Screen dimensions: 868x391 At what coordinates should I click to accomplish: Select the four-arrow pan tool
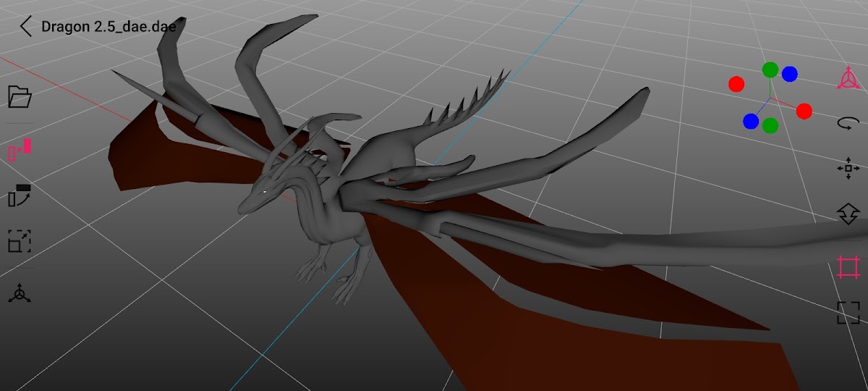tap(848, 169)
